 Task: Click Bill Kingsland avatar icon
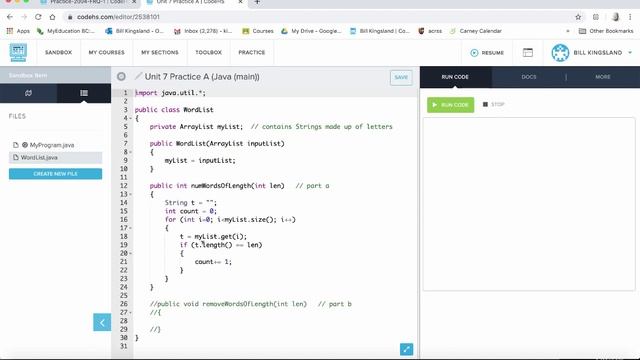click(560, 53)
